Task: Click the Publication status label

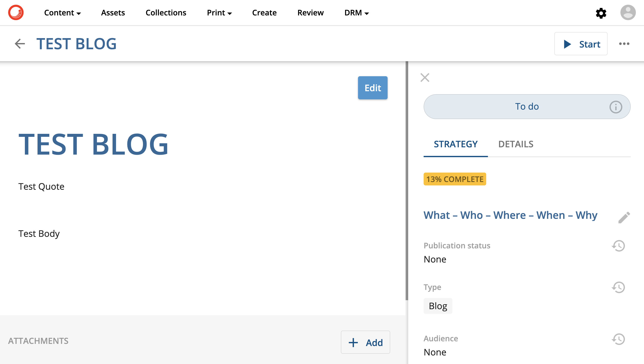Action: tap(457, 246)
